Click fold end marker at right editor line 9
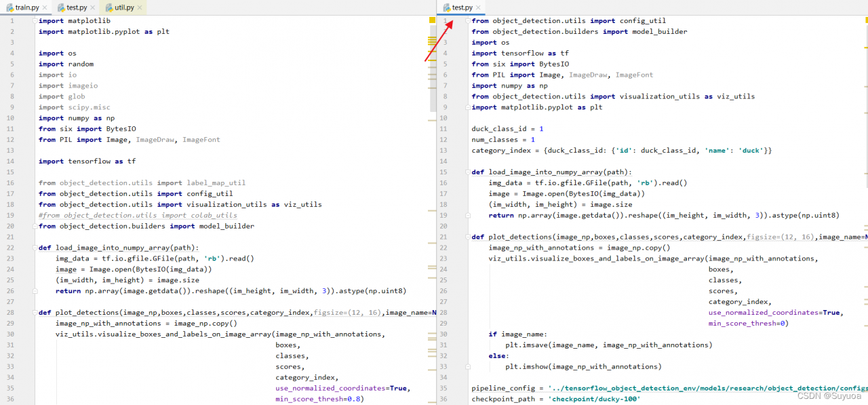 467,107
